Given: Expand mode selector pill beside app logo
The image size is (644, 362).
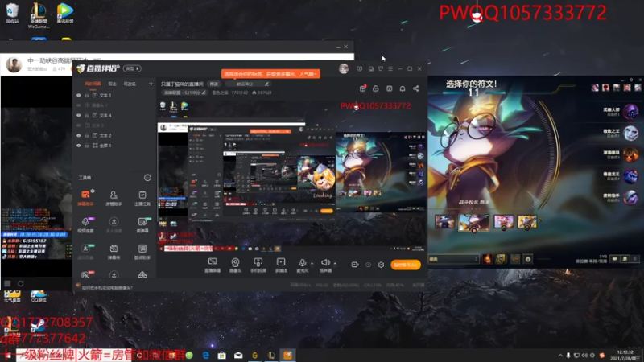Looking at the screenshot, I should (x=133, y=68).
